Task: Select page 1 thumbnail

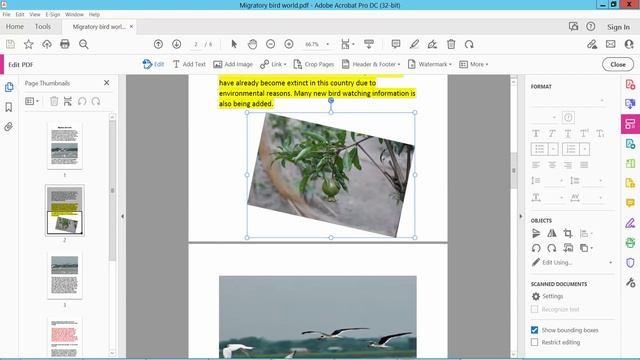Action: pos(64,146)
